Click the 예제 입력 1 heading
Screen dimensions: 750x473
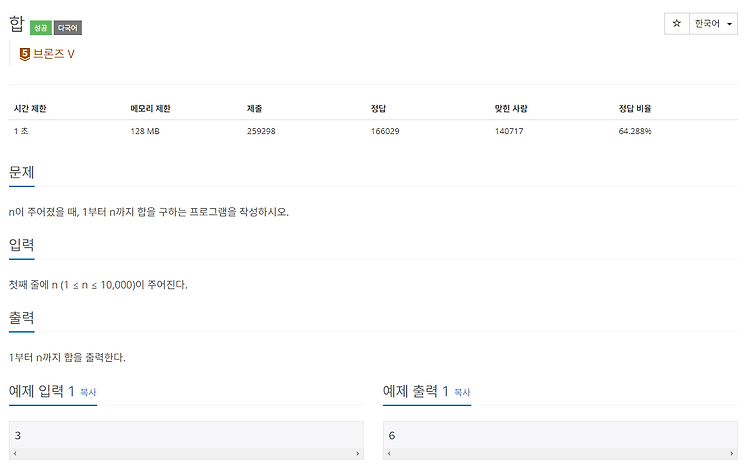42,391
